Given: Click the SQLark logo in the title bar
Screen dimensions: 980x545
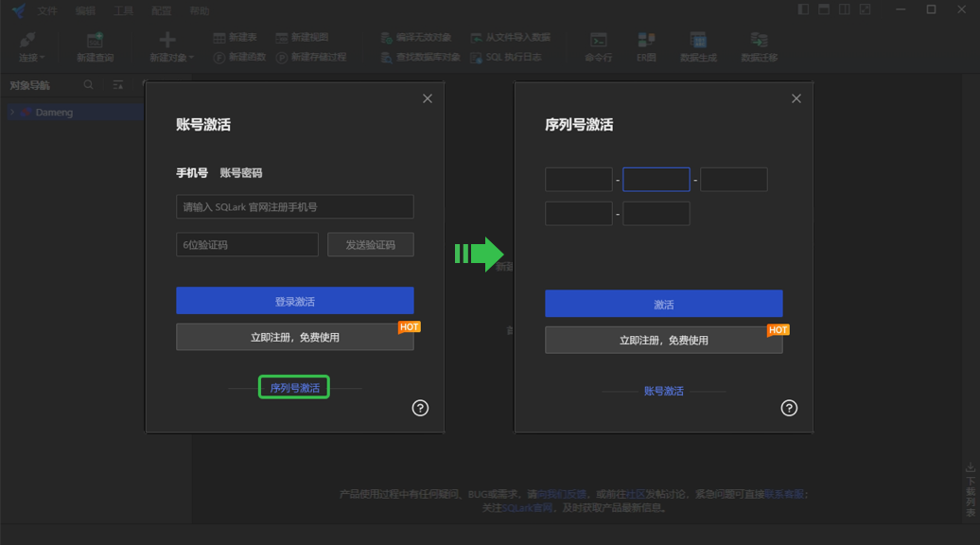Looking at the screenshot, I should click(19, 10).
